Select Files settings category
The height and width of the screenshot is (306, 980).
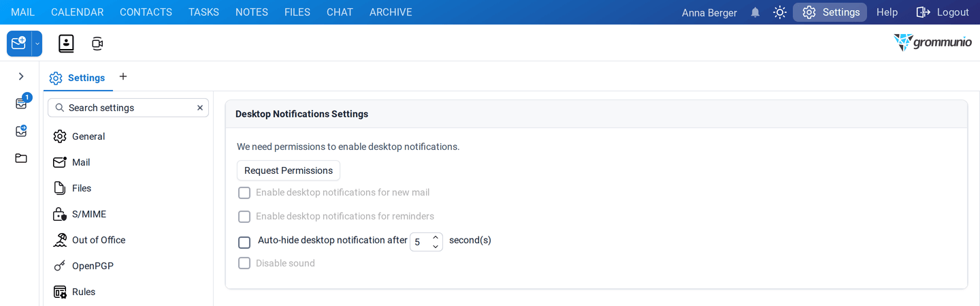pyautogui.click(x=128, y=188)
